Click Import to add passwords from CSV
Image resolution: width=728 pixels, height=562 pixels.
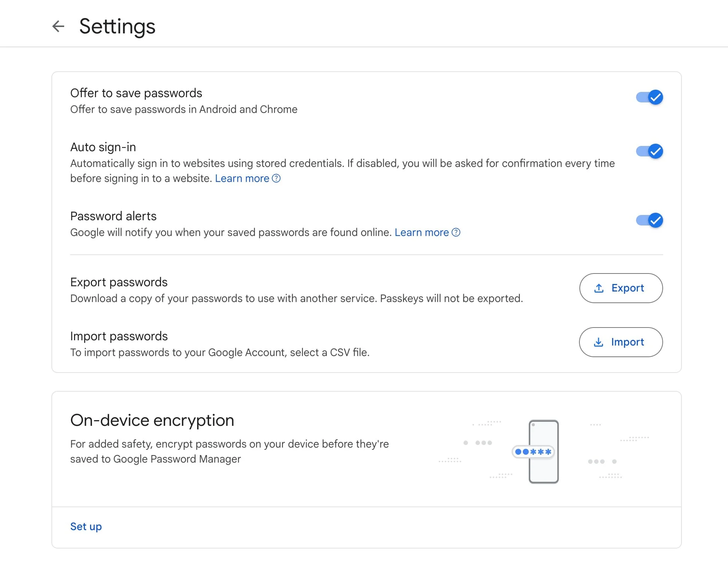620,342
